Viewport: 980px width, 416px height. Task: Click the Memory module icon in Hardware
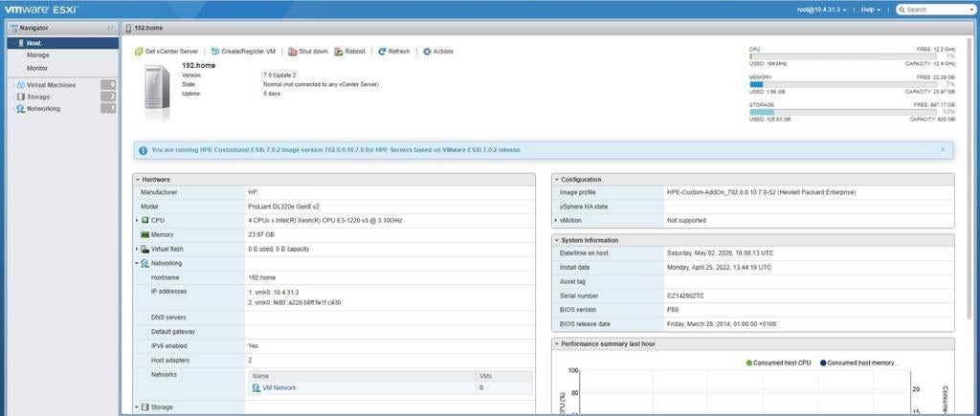click(145, 235)
